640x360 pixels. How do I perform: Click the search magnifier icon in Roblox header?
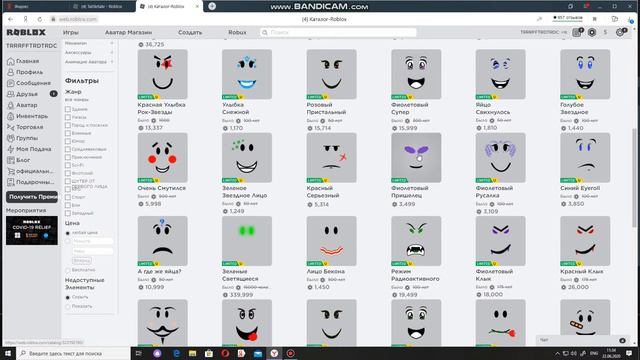[x=265, y=32]
